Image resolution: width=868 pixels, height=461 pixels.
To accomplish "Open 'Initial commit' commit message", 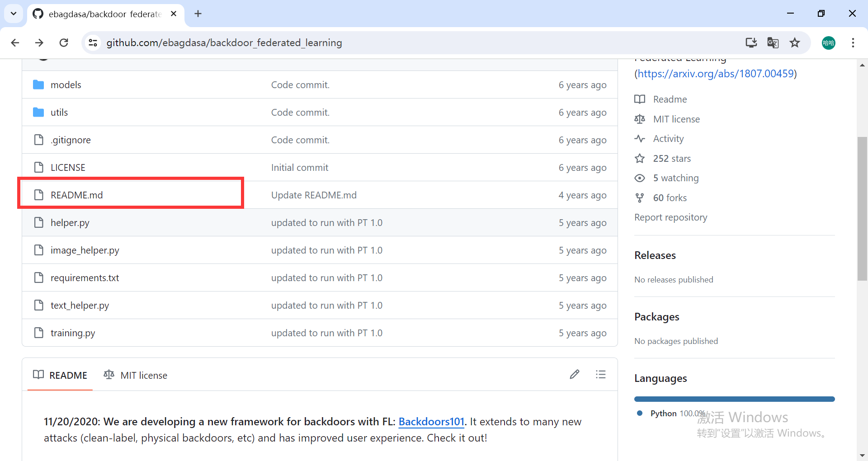I will pyautogui.click(x=300, y=168).
